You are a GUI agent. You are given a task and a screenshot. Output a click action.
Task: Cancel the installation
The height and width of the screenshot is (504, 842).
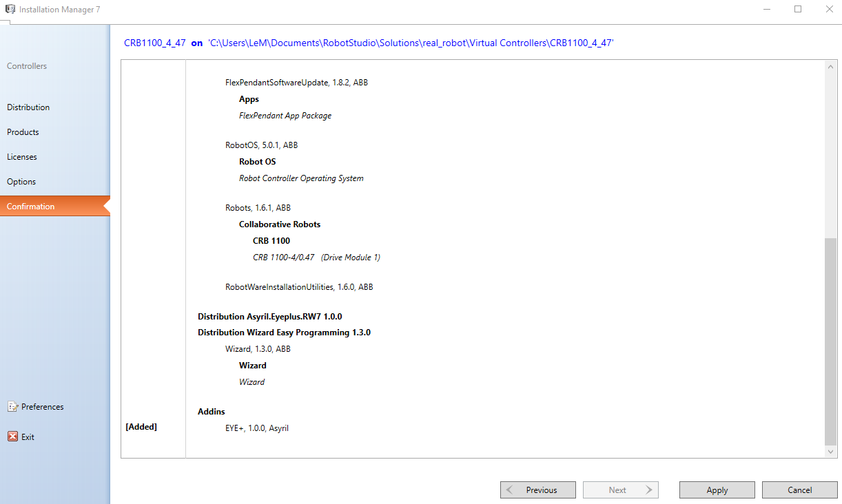coord(800,490)
